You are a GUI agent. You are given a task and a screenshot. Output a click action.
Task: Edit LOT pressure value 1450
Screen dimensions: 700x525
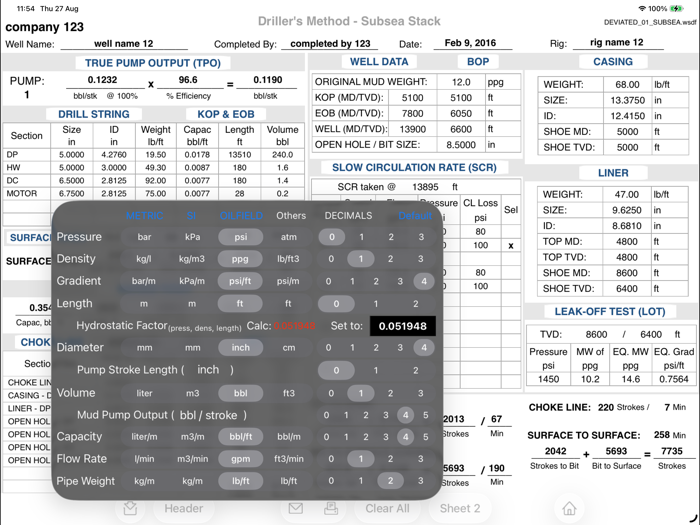(x=548, y=379)
